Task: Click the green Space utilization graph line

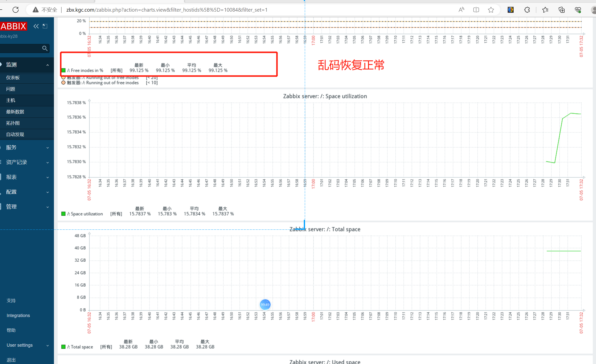Action: (x=559, y=140)
